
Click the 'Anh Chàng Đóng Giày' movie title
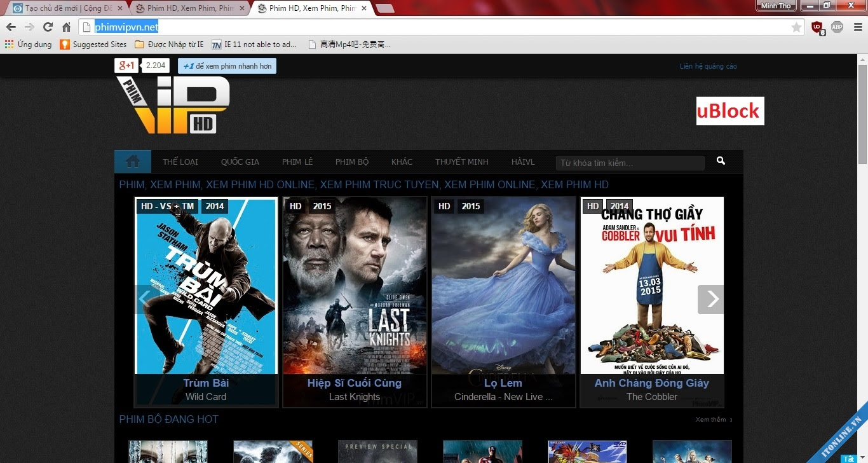(x=652, y=383)
